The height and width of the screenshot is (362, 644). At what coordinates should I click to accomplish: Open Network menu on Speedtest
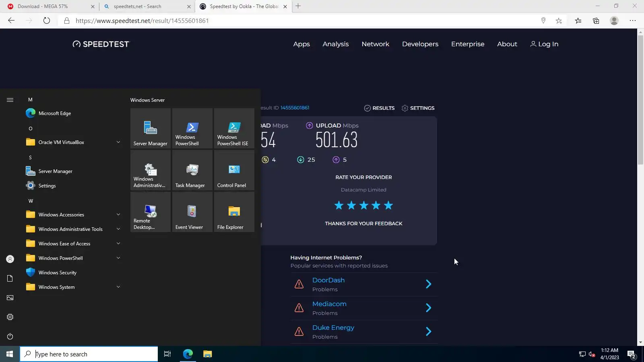coord(376,44)
